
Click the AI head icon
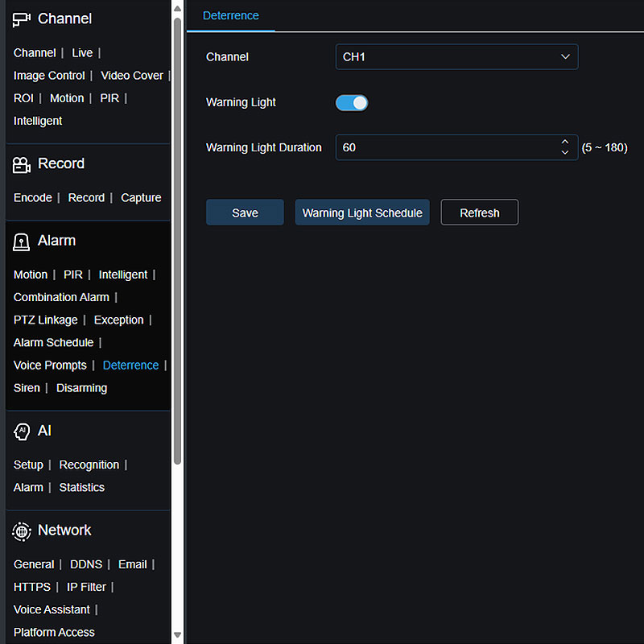(x=22, y=431)
